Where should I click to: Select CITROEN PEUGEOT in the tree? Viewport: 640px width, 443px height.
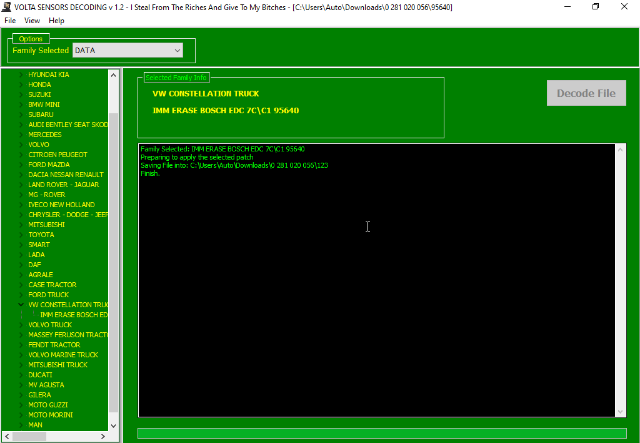(x=58, y=155)
